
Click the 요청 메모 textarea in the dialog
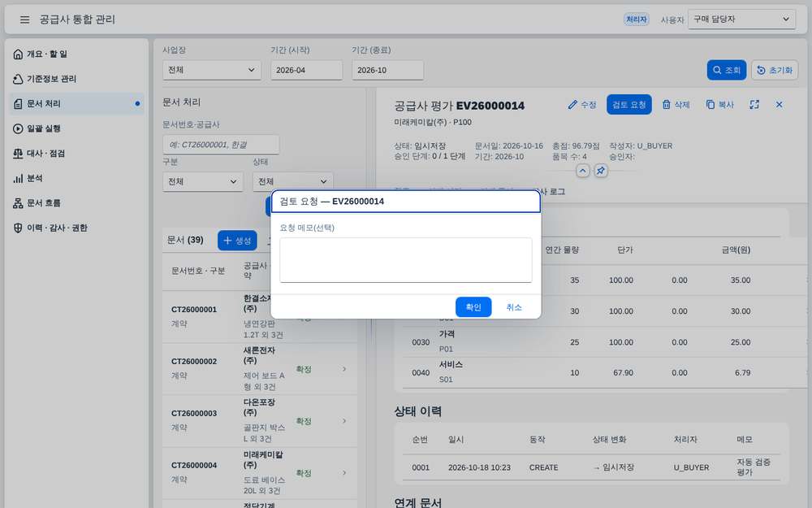[406, 260]
